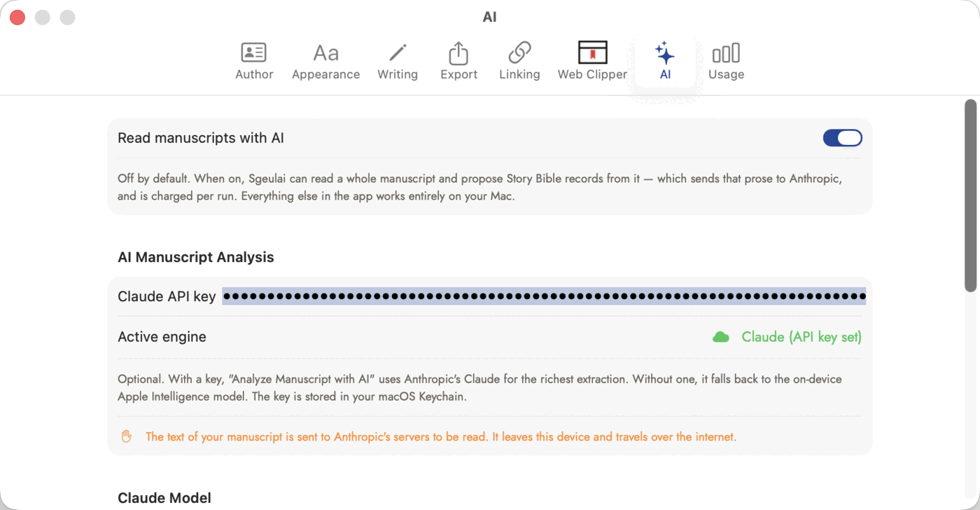Click the orange hand warning icon
The height and width of the screenshot is (510, 980).
127,436
